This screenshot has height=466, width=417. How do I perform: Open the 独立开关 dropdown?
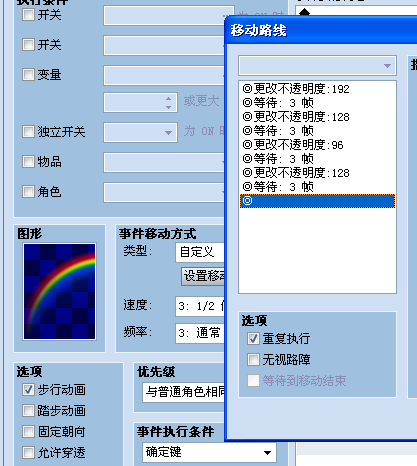point(140,132)
